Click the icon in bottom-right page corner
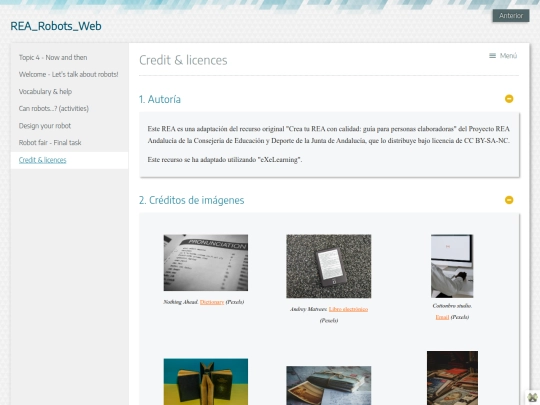The image size is (540, 405). coord(532,398)
